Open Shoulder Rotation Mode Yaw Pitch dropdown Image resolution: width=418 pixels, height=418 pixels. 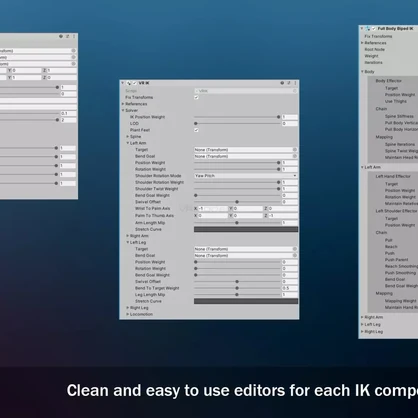pyautogui.click(x=246, y=176)
